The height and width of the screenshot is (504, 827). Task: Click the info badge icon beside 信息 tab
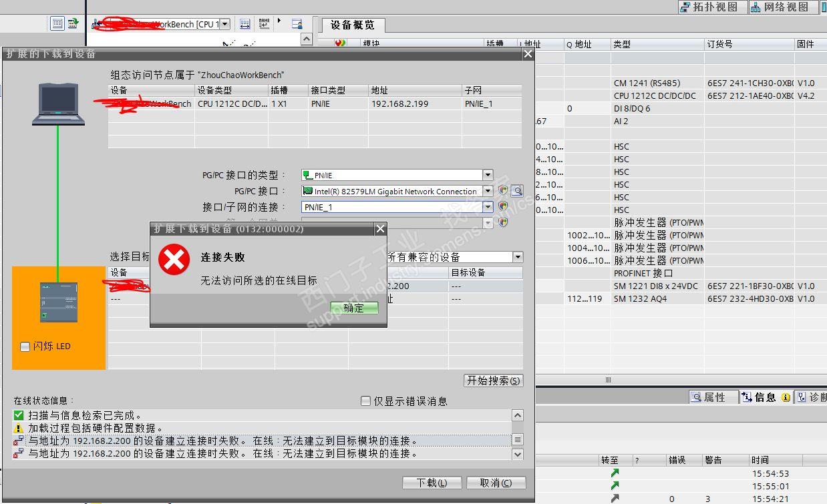(x=786, y=397)
